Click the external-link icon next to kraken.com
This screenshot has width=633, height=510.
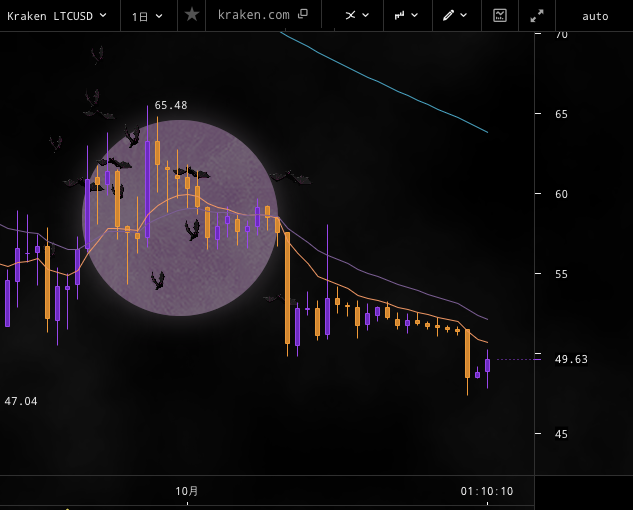click(303, 14)
